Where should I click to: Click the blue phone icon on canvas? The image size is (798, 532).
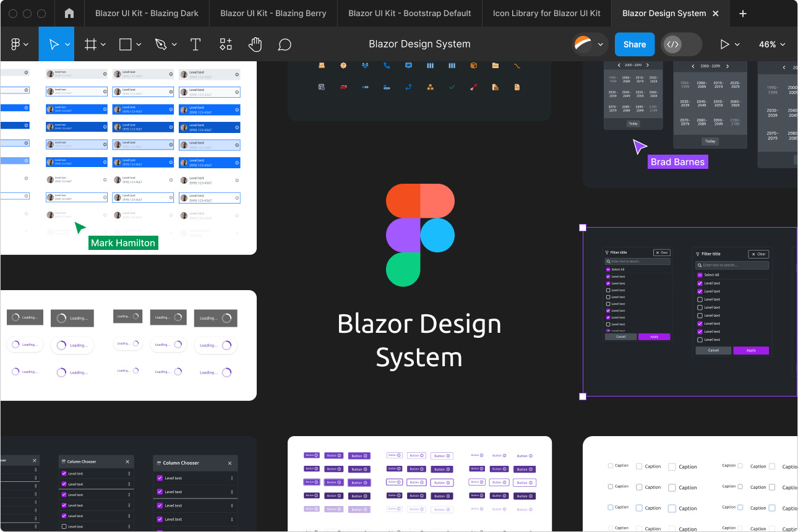(x=387, y=65)
